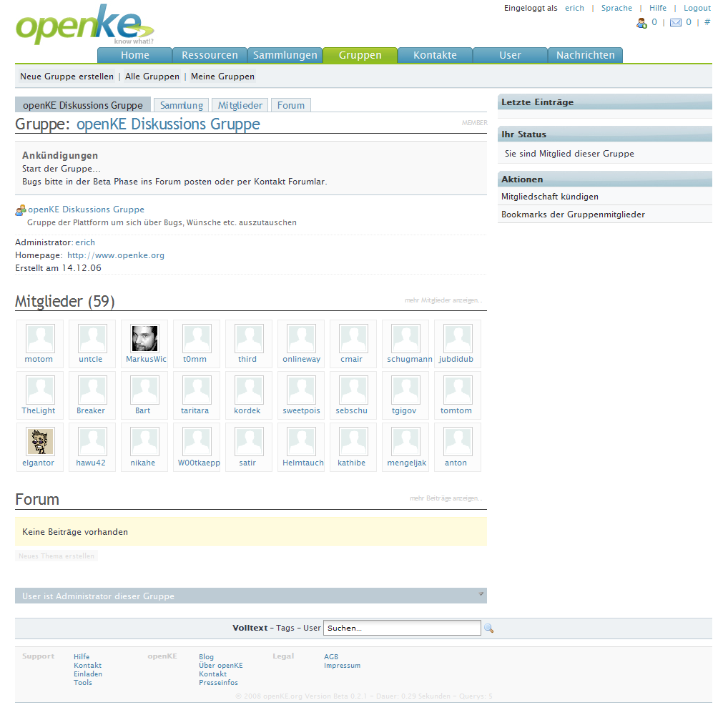Open the Mitglieder tab
Viewport: 728px width, 710px height.
(x=240, y=104)
